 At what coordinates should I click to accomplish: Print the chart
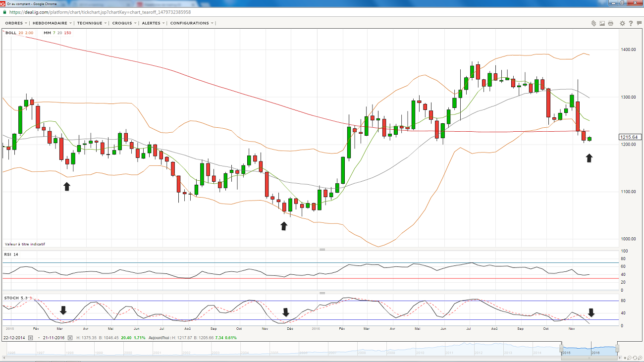tap(610, 23)
